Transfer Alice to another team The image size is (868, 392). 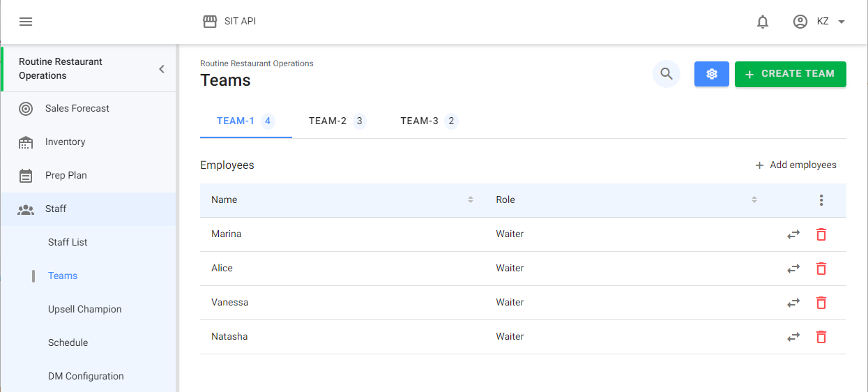tap(793, 269)
